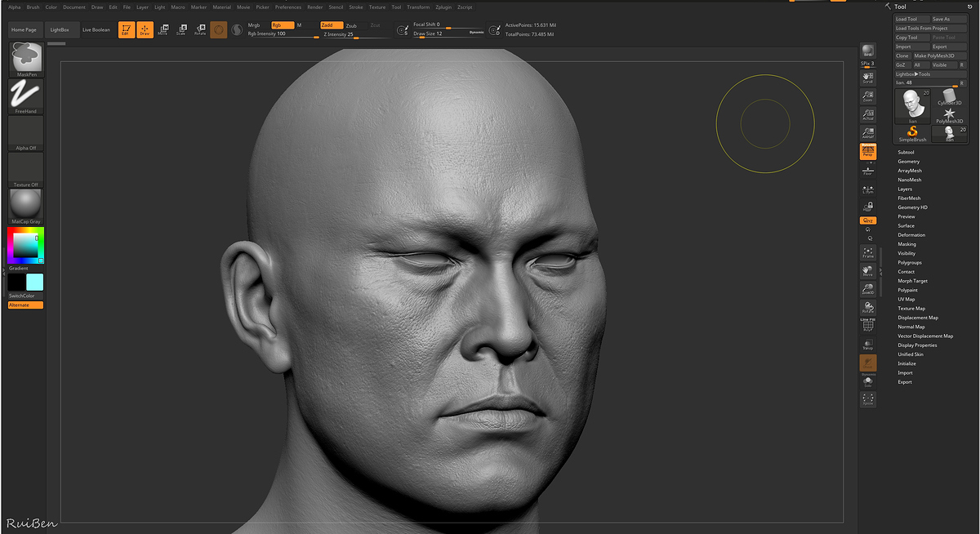This screenshot has height=534, width=980.
Task: Click the BPR render button
Action: click(868, 50)
